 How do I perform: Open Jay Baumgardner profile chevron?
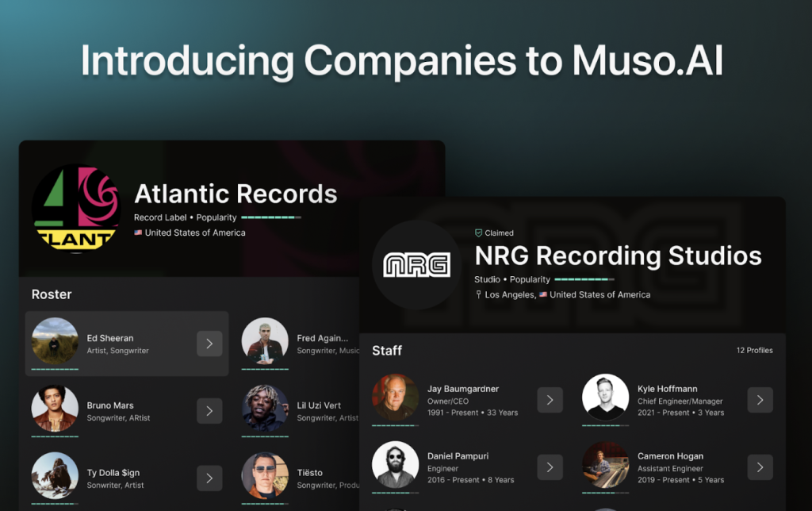coord(550,400)
